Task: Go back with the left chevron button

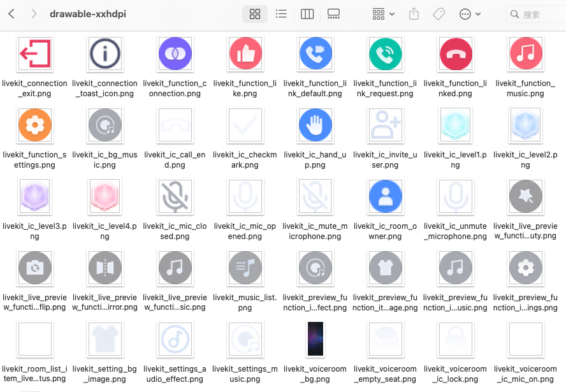Action: point(11,14)
